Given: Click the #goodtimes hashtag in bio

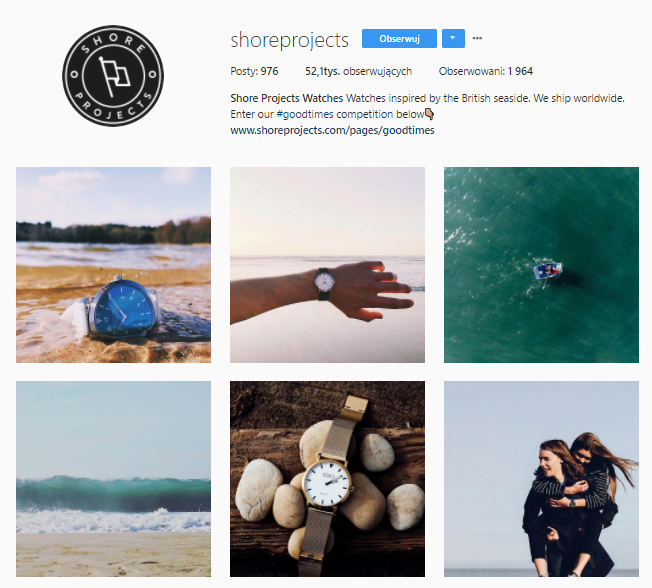Looking at the screenshot, I should 305,114.
